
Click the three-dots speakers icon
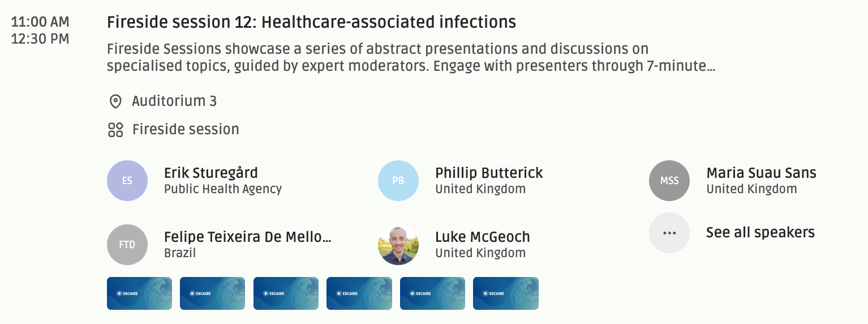(x=669, y=233)
